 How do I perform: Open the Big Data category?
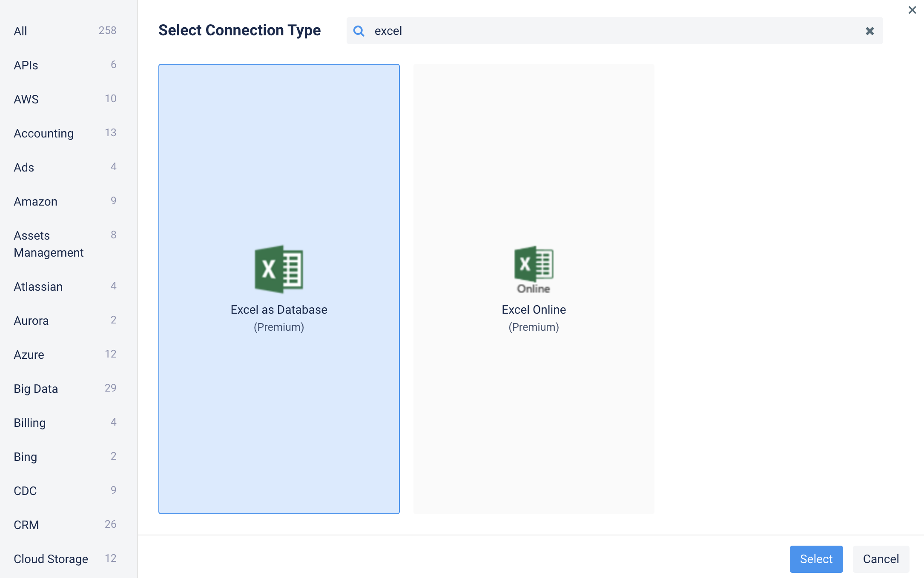click(x=65, y=389)
